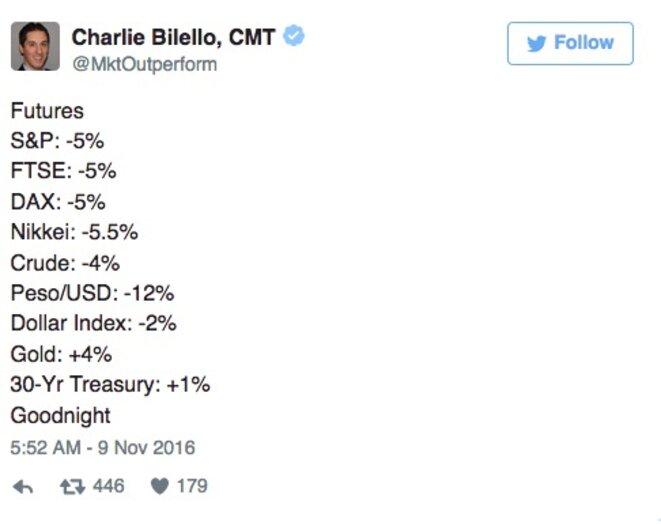Viewport: 661px width, 525px height.
Task: Click the Nikkei: -5.5% line
Action: coord(74,232)
